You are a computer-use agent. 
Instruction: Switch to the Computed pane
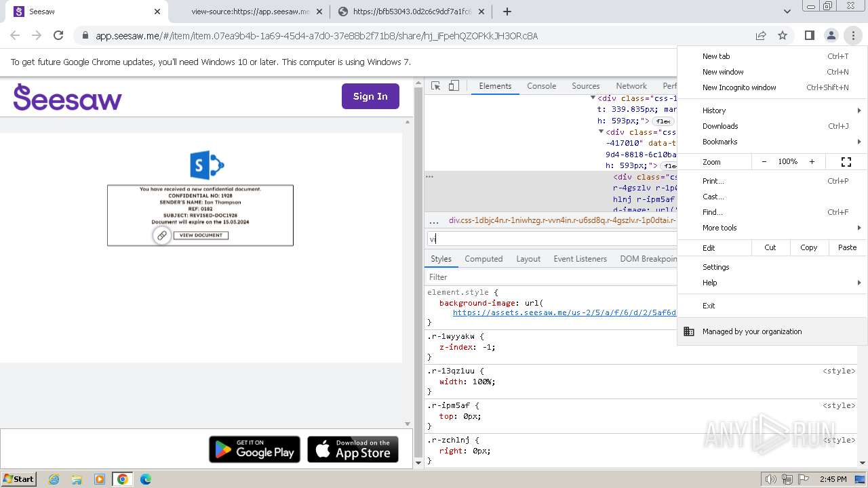coord(484,259)
